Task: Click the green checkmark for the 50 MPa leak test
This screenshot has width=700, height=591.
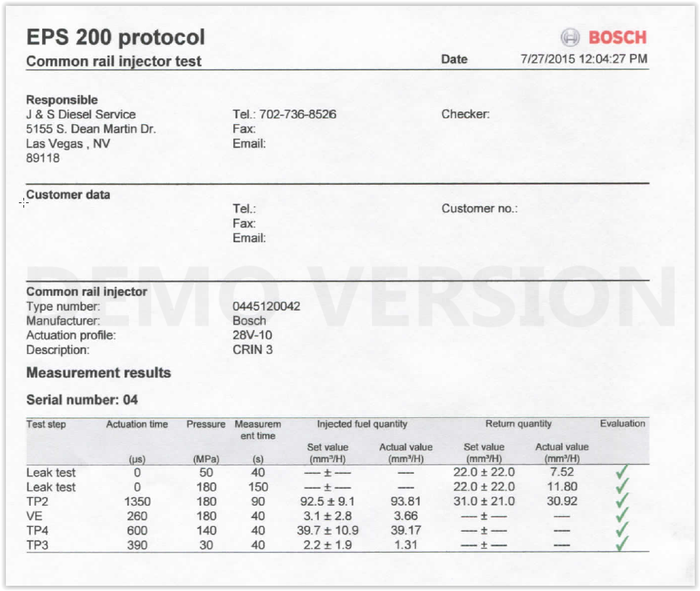Action: (623, 473)
